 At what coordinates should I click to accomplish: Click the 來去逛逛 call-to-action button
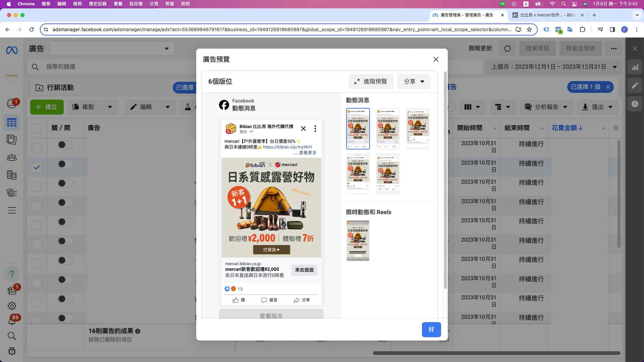pyautogui.click(x=304, y=270)
